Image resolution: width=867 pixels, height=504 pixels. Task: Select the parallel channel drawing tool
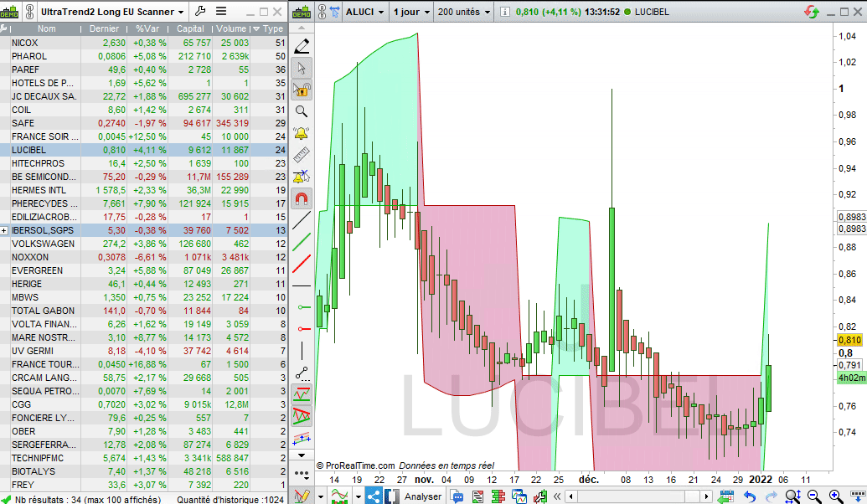click(302, 438)
